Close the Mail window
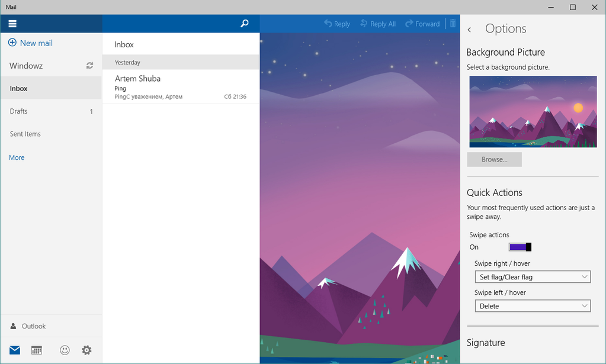The width and height of the screenshot is (606, 364). point(594,7)
